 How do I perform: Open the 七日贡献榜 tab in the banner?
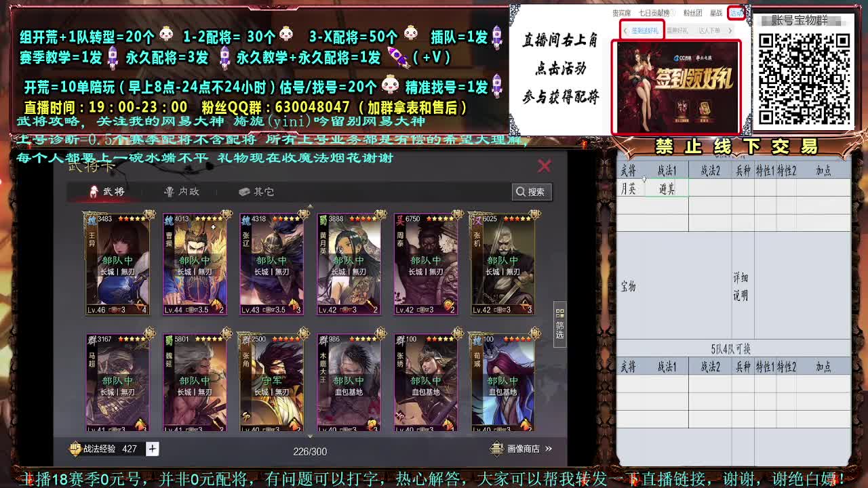[654, 13]
